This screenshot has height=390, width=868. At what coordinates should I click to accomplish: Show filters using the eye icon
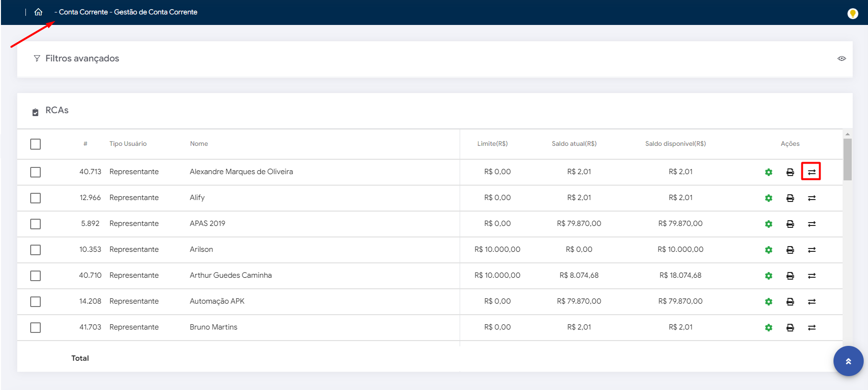coord(841,59)
